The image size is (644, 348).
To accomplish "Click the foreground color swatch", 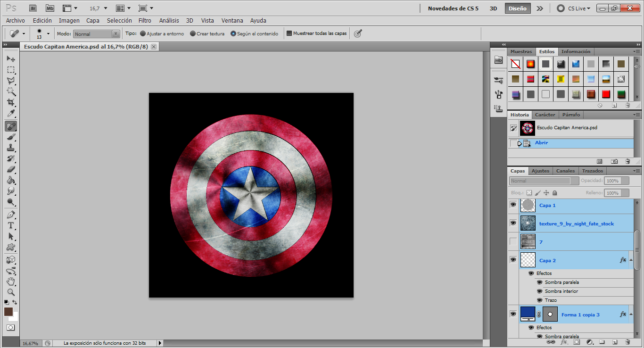I will (8, 312).
